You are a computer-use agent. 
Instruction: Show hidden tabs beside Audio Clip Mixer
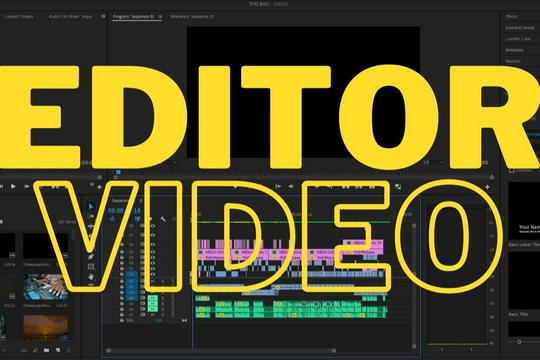pos(103,16)
